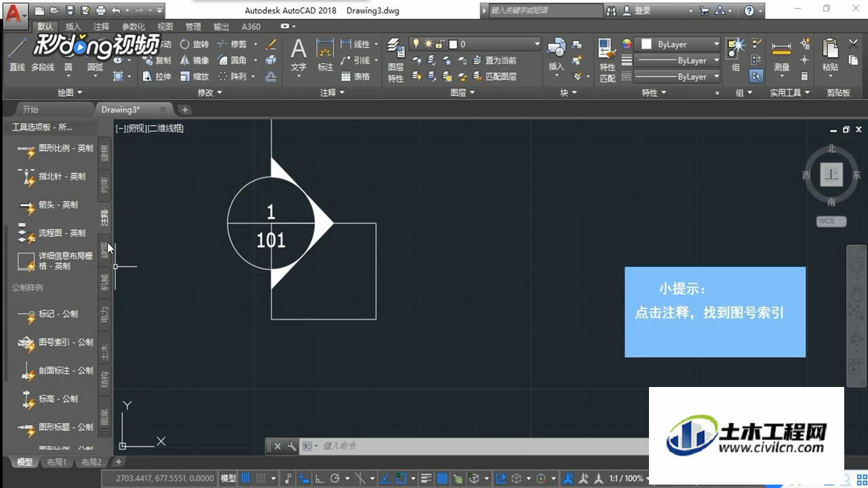Switch to Layout1 (布局1) tab

56,462
